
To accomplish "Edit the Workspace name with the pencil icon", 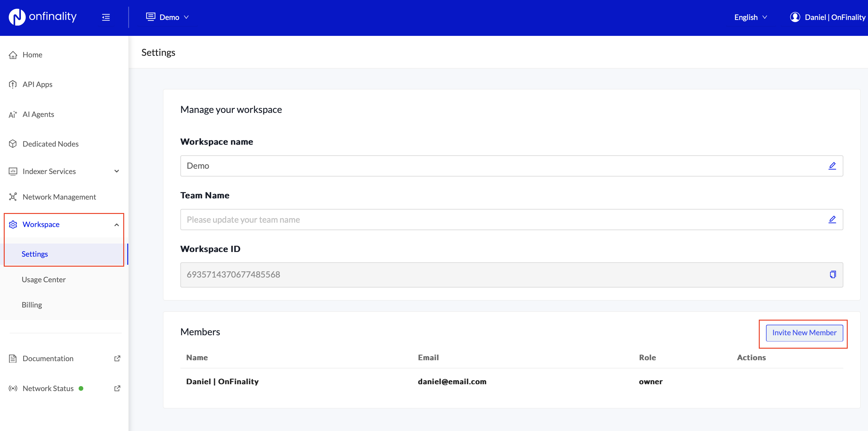I will point(833,166).
